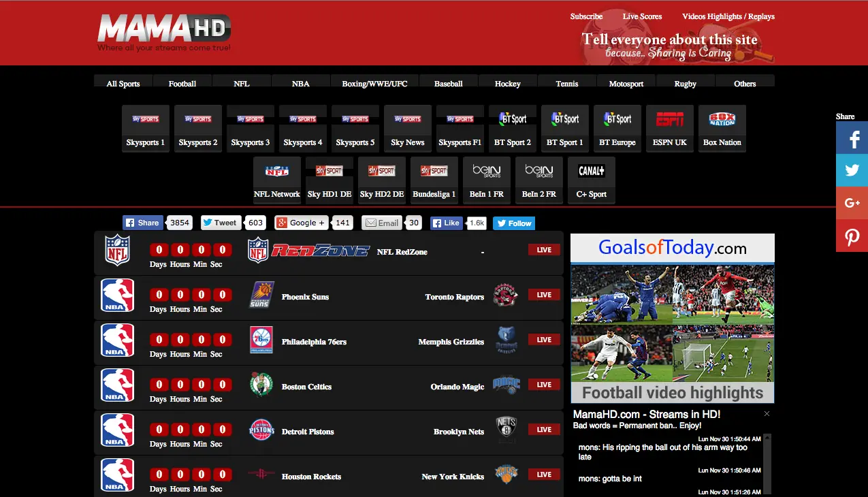Click LIVE for Celtics vs Magic
This screenshot has width=868, height=497.
coord(544,385)
